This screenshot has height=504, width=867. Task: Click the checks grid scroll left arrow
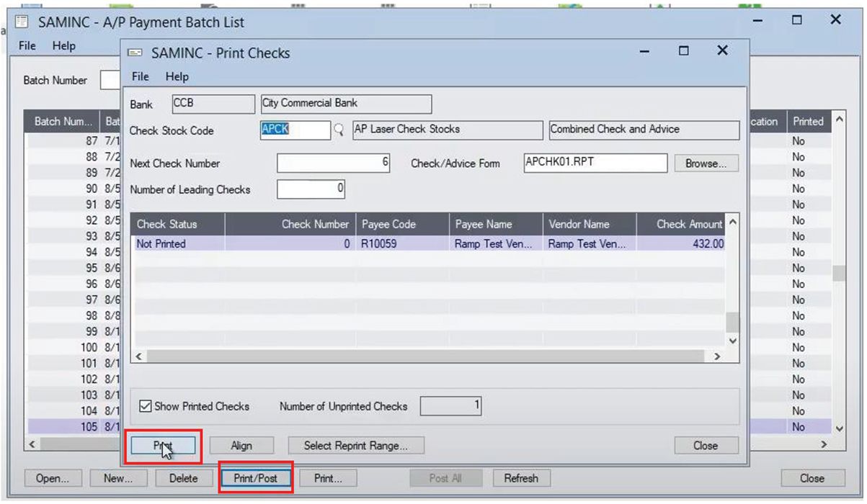pos(138,356)
